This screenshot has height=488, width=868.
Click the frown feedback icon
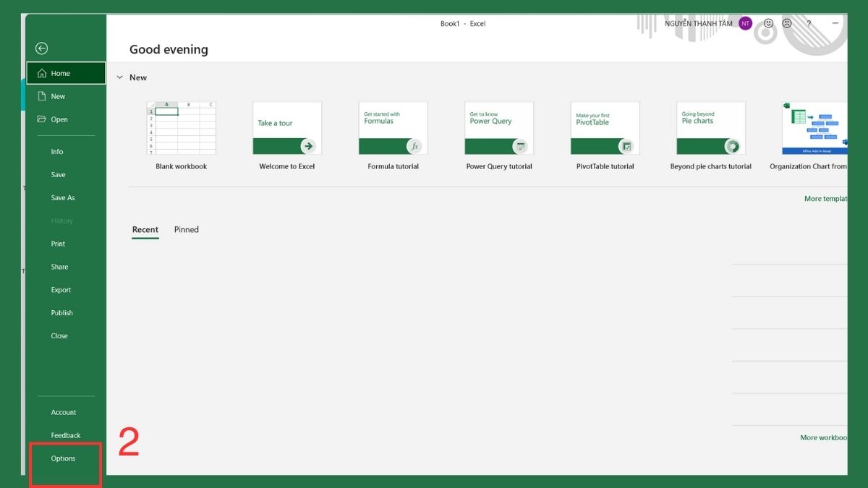[x=787, y=24]
